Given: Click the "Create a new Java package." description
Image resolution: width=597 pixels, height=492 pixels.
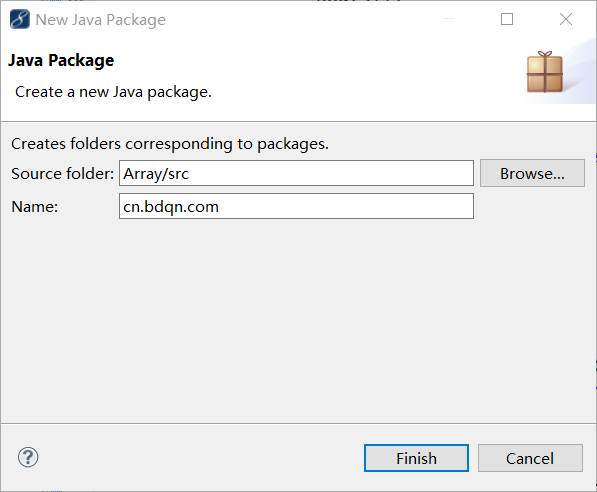Looking at the screenshot, I should [113, 92].
